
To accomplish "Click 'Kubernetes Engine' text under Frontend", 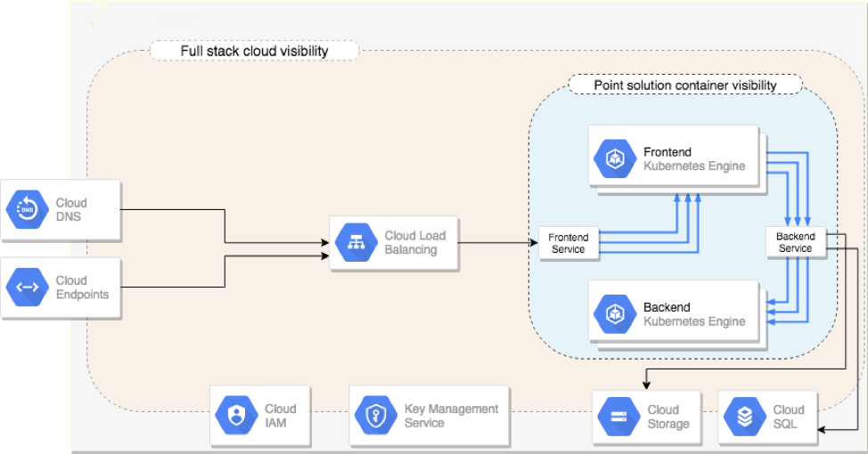I will pyautogui.click(x=694, y=166).
